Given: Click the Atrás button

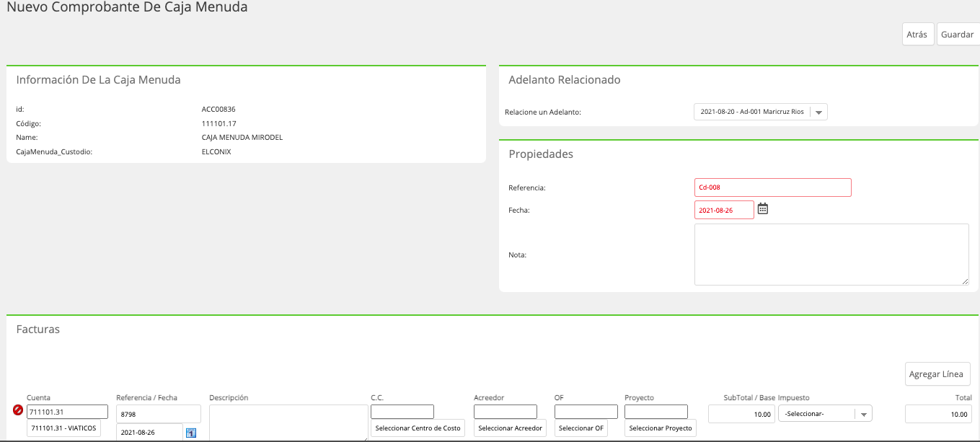Looking at the screenshot, I should [x=917, y=34].
